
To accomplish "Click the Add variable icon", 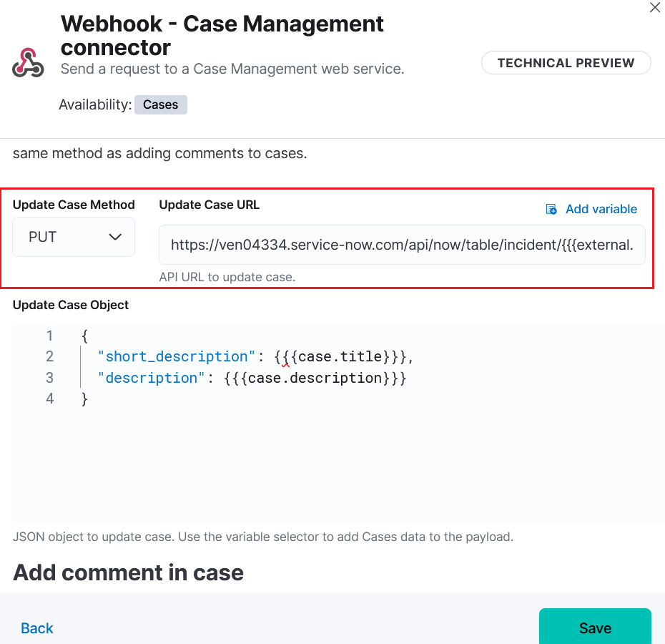I will click(551, 209).
